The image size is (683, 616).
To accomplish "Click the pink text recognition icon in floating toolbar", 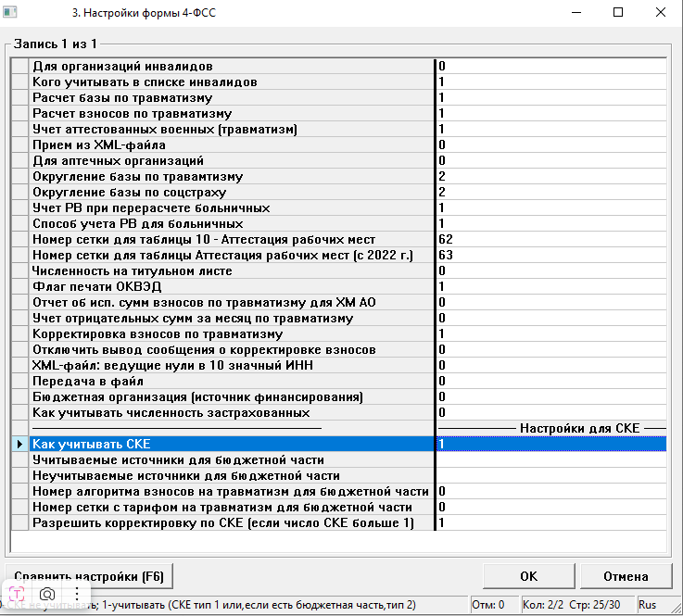I will click(18, 594).
